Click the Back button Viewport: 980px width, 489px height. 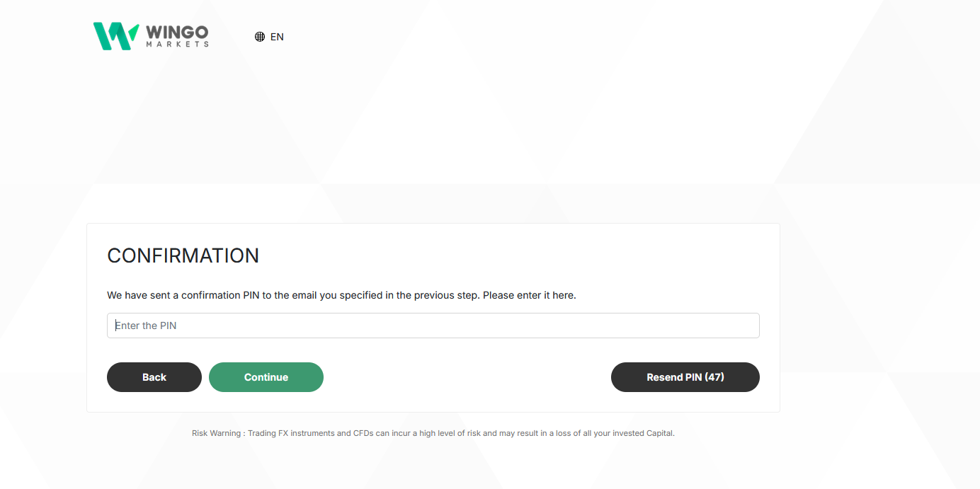pyautogui.click(x=154, y=377)
